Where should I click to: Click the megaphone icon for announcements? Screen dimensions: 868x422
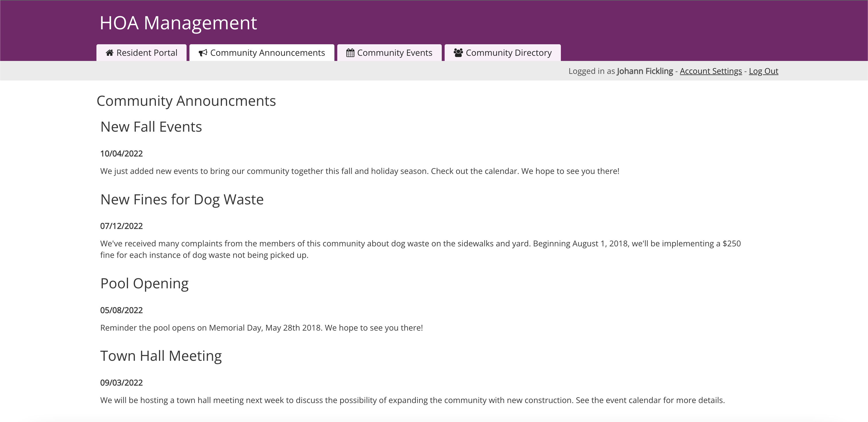(x=203, y=53)
